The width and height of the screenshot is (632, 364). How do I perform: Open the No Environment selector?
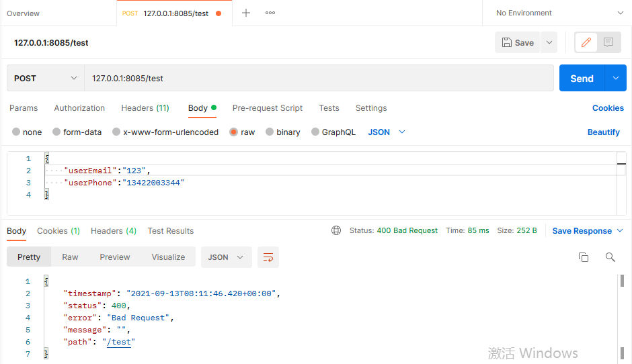[x=559, y=13]
